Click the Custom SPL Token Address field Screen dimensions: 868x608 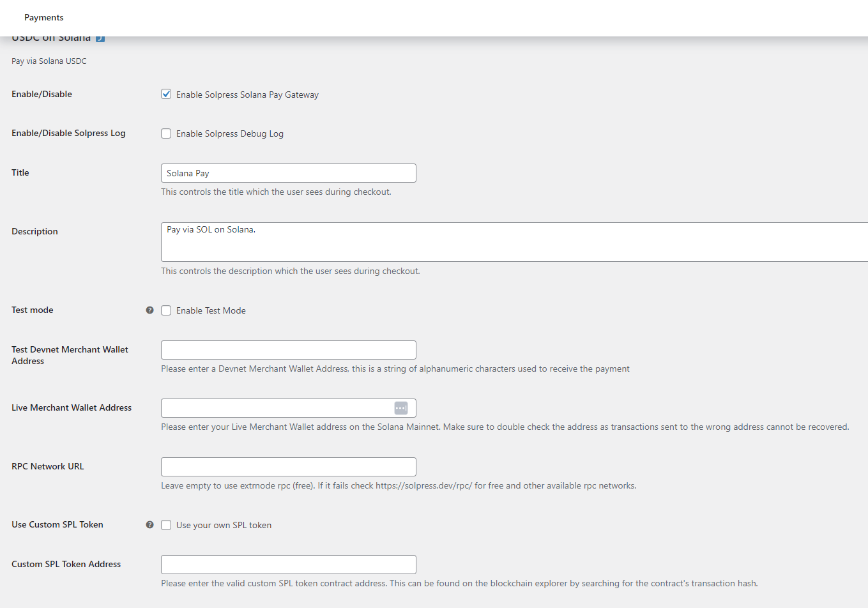[288, 564]
